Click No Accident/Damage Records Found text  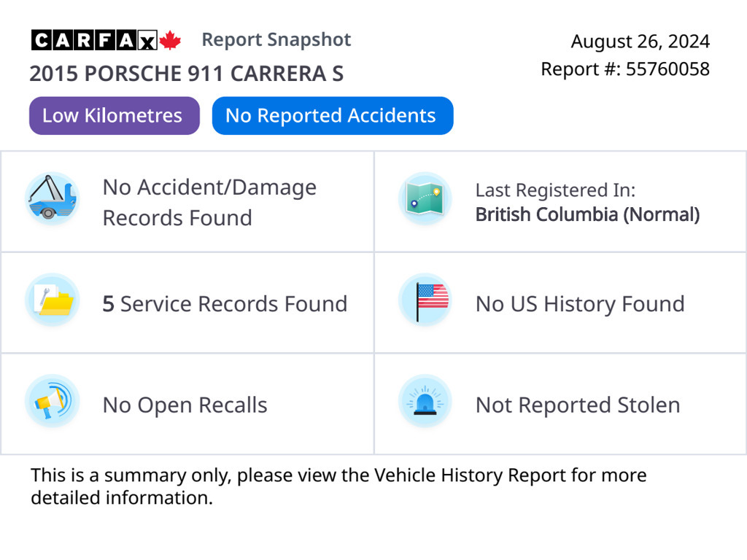coord(209,202)
